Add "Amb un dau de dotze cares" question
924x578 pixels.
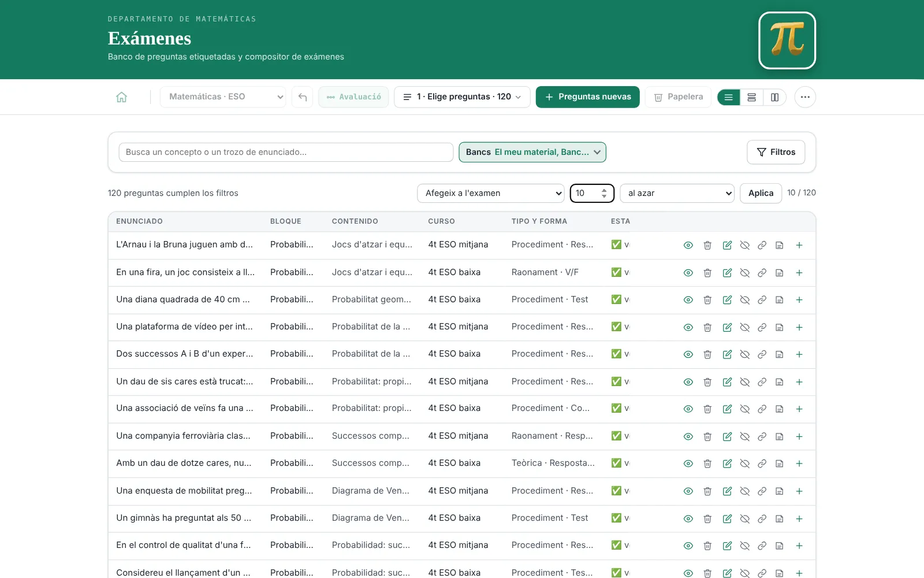[x=799, y=464]
